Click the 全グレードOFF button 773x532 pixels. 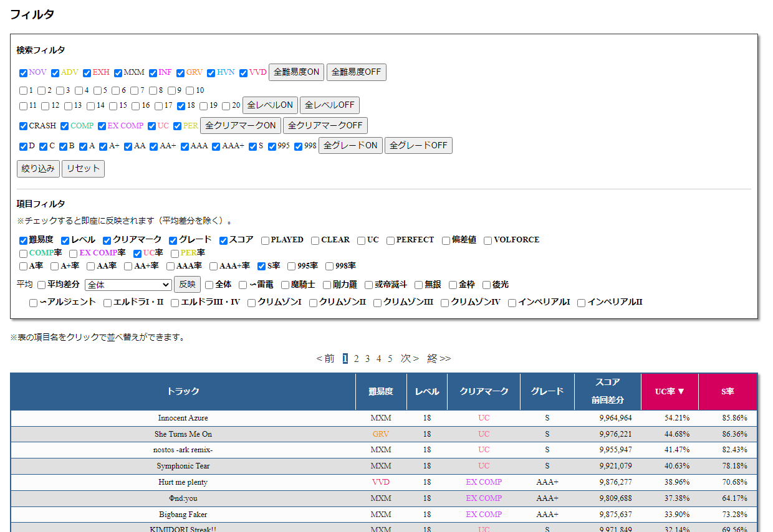click(x=418, y=146)
